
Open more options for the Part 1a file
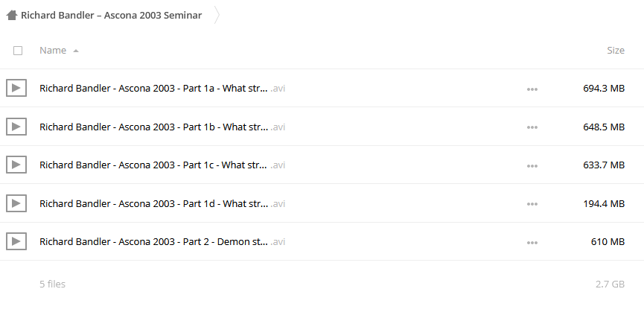[532, 89]
